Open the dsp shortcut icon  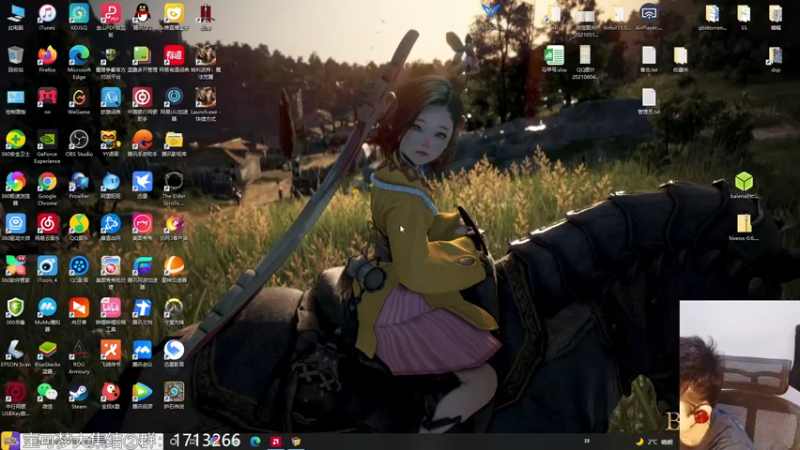point(776,59)
